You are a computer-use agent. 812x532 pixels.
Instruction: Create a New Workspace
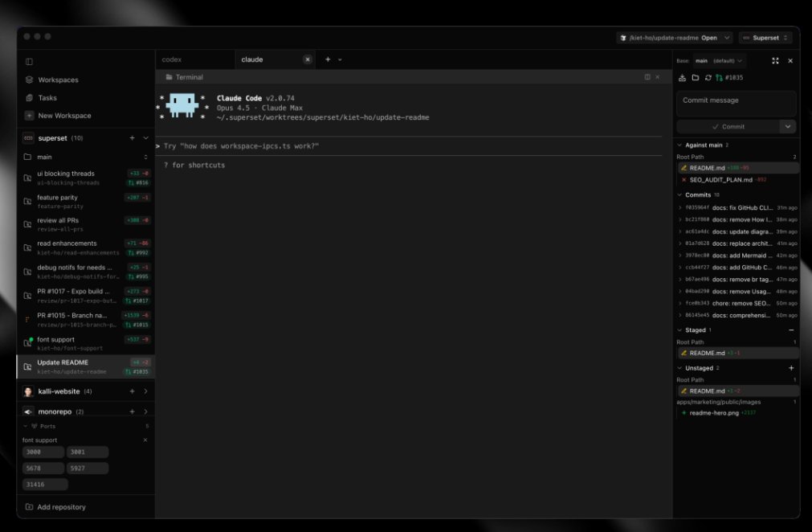[x=64, y=116]
